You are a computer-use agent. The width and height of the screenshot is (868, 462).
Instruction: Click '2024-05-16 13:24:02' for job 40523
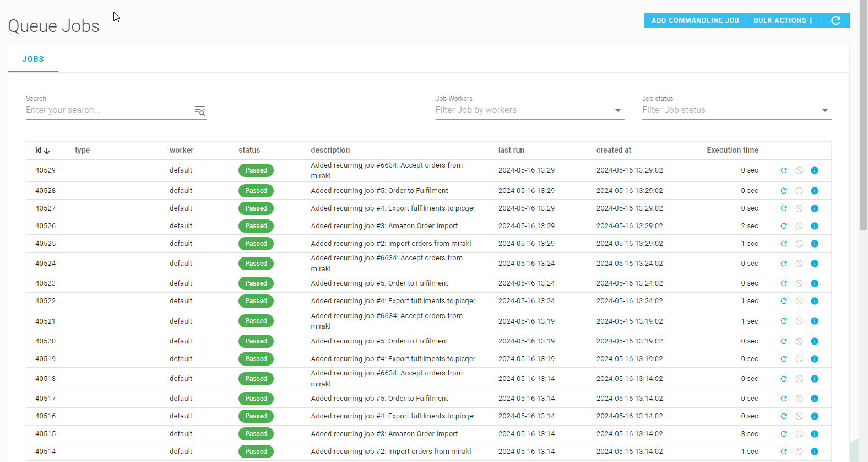click(630, 283)
